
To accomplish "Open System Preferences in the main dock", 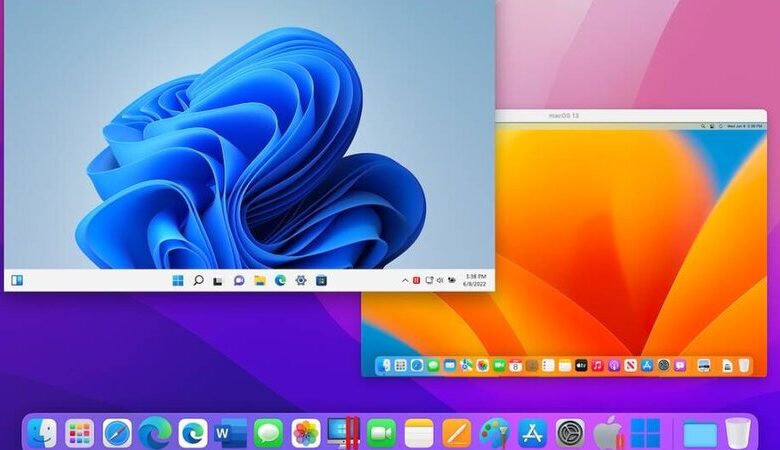I will click(x=570, y=434).
